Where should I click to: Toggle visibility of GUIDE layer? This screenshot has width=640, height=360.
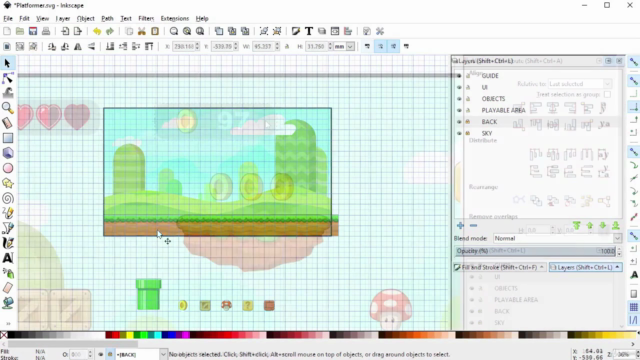(x=459, y=76)
